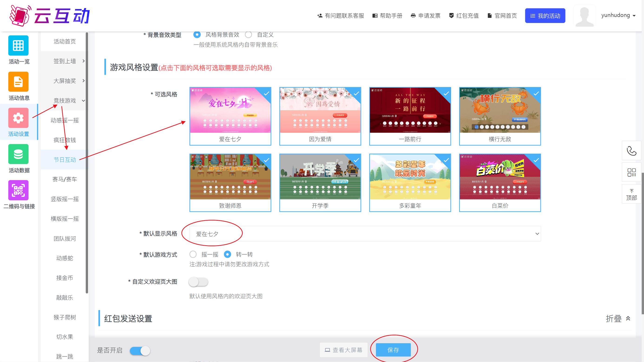Click the QR code floating icon
The image size is (644, 362).
click(x=631, y=172)
